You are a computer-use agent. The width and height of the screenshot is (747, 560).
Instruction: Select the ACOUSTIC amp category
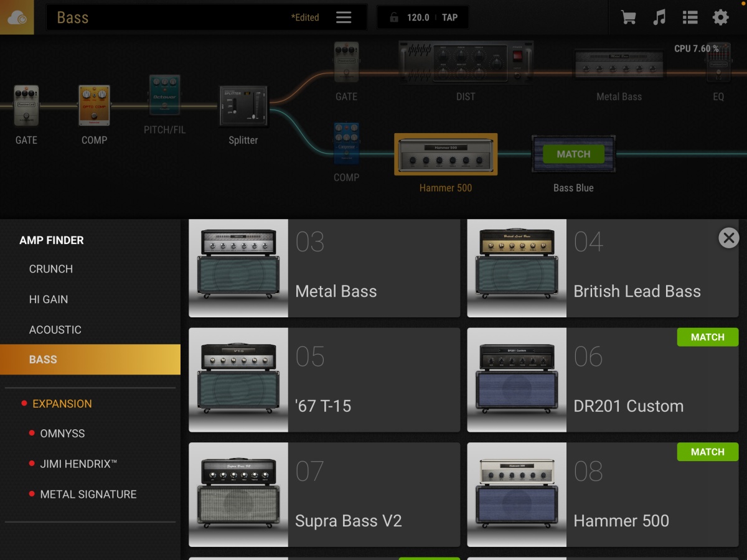(55, 330)
